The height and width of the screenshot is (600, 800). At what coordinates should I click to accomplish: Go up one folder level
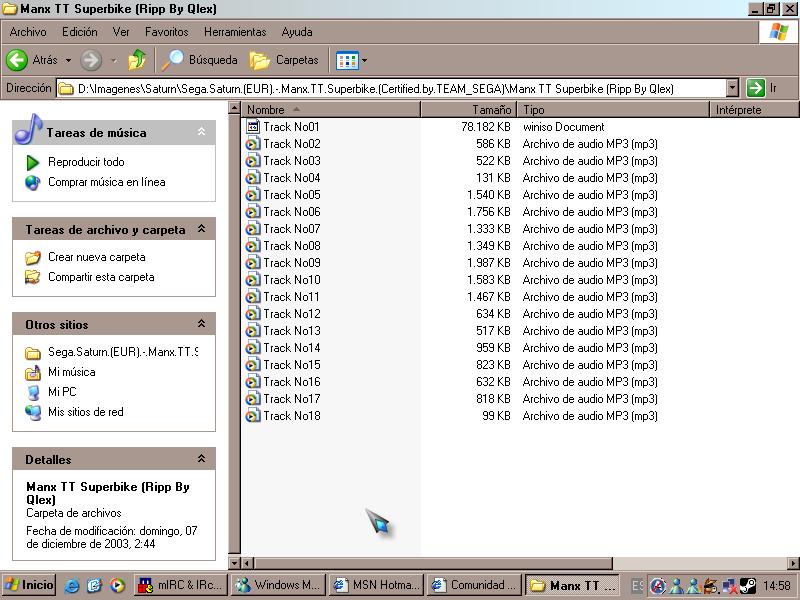pos(137,60)
